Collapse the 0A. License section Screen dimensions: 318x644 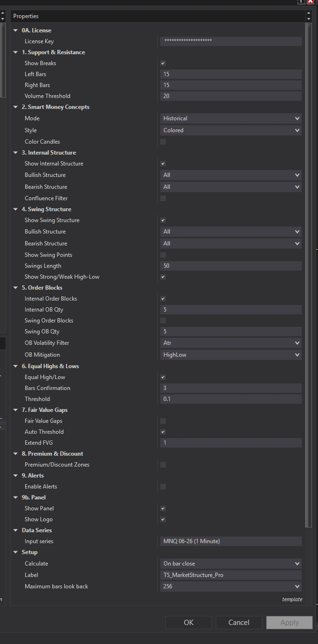point(16,30)
